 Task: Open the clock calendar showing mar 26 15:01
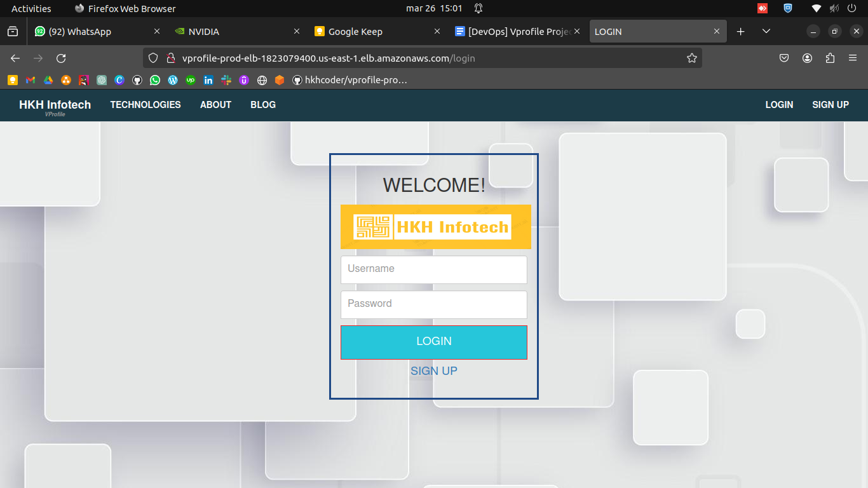(435, 8)
